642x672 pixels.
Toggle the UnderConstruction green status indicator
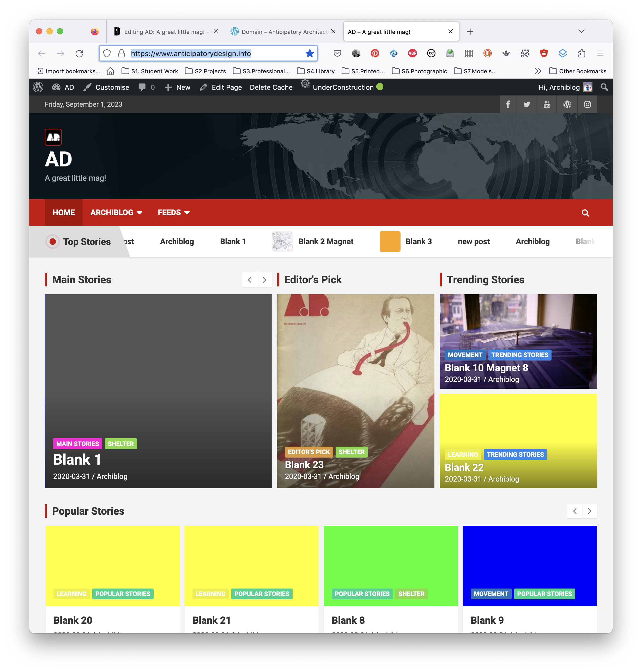[380, 87]
